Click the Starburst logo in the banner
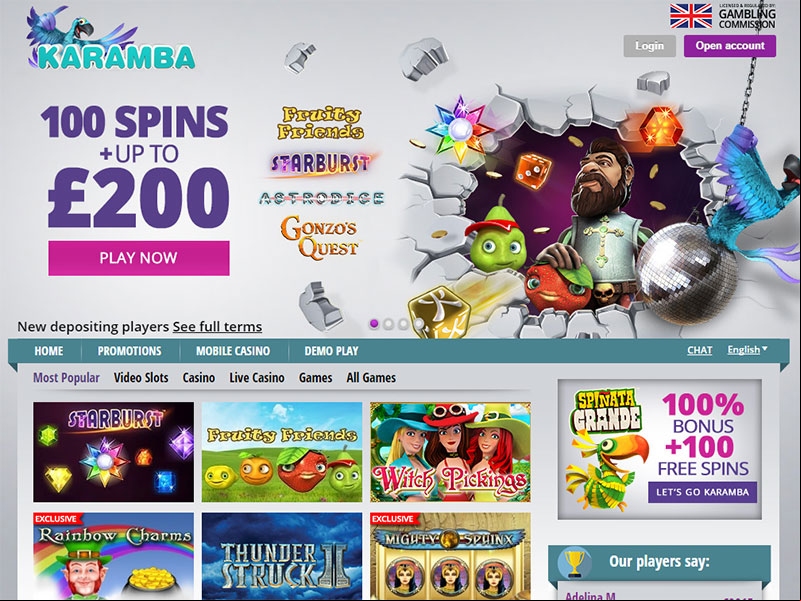 [321, 164]
